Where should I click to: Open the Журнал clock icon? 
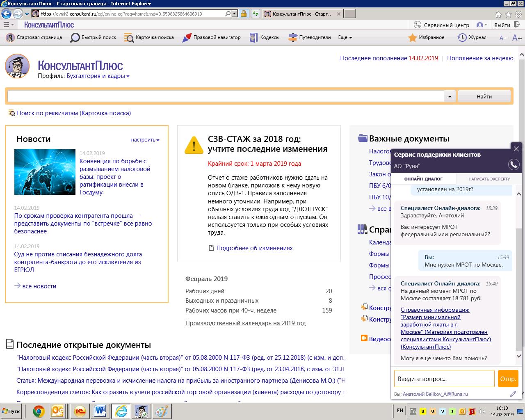tap(462, 38)
